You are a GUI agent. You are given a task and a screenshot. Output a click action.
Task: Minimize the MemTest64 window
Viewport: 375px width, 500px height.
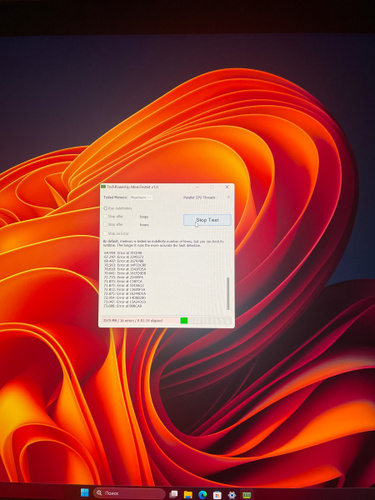point(197,187)
